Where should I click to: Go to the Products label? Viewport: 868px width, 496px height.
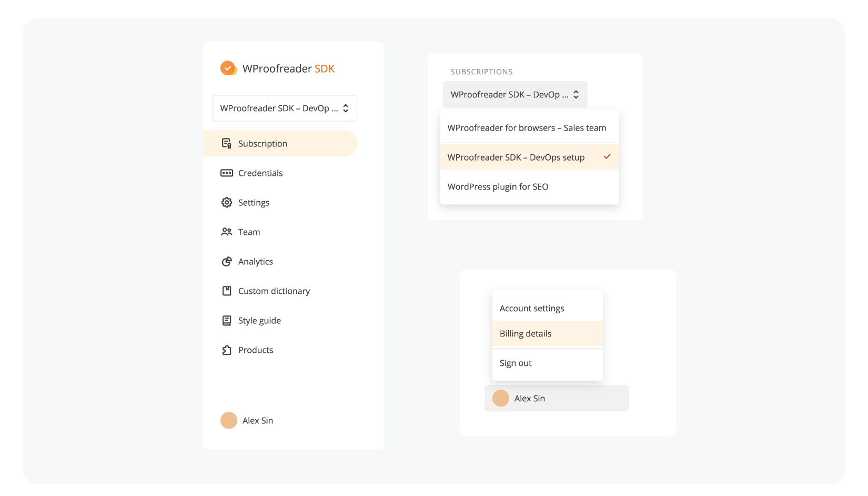[256, 350]
